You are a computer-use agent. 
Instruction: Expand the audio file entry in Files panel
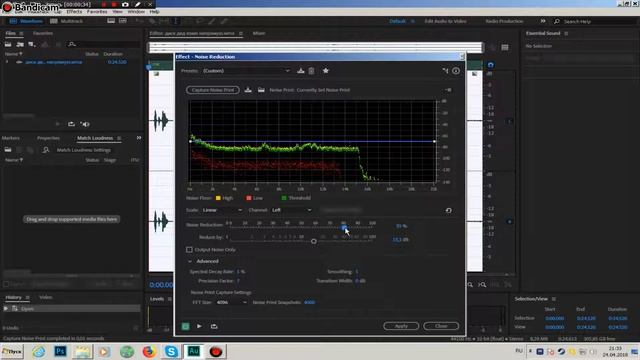click(x=7, y=62)
